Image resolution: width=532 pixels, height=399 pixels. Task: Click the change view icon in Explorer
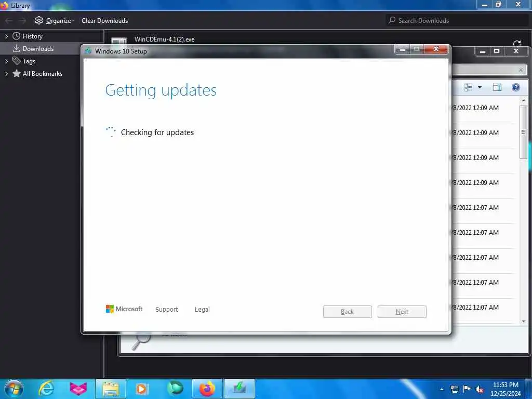[468, 87]
